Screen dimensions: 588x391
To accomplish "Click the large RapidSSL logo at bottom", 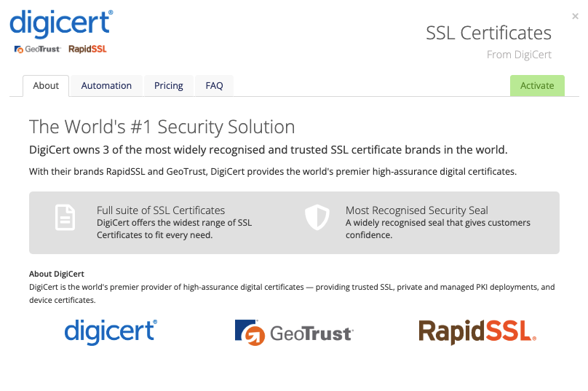I will click(477, 332).
